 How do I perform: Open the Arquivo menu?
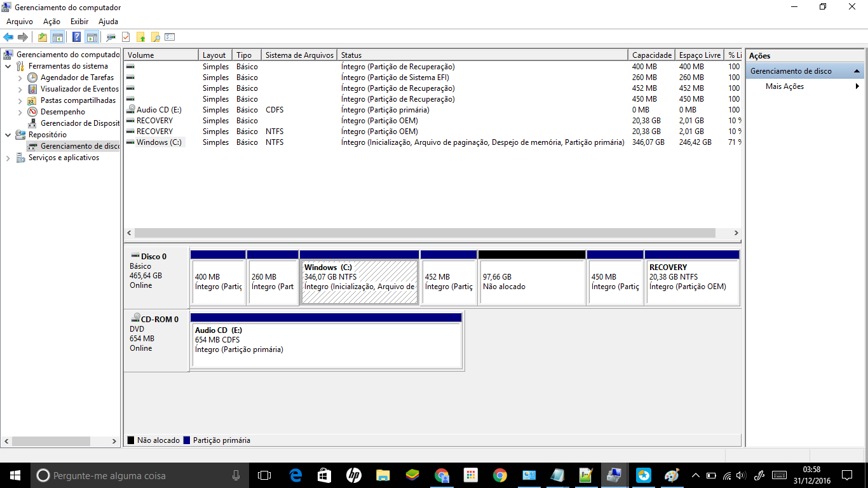coord(20,22)
